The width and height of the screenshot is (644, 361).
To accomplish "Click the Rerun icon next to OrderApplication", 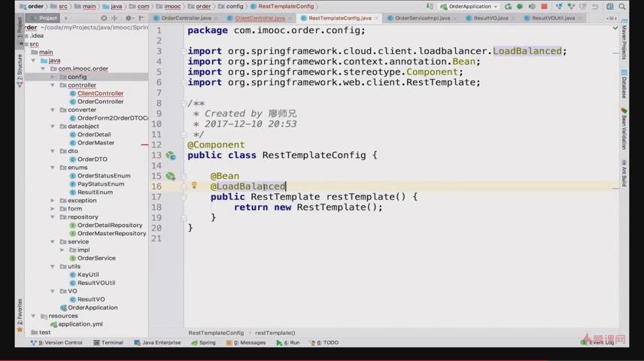I will 508,7.
